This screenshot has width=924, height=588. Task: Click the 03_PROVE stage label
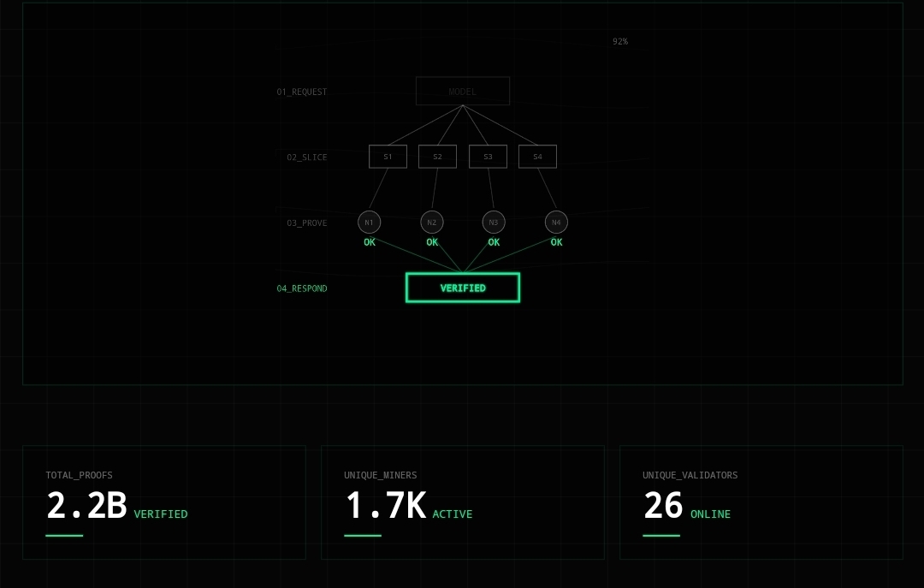pyautogui.click(x=306, y=223)
